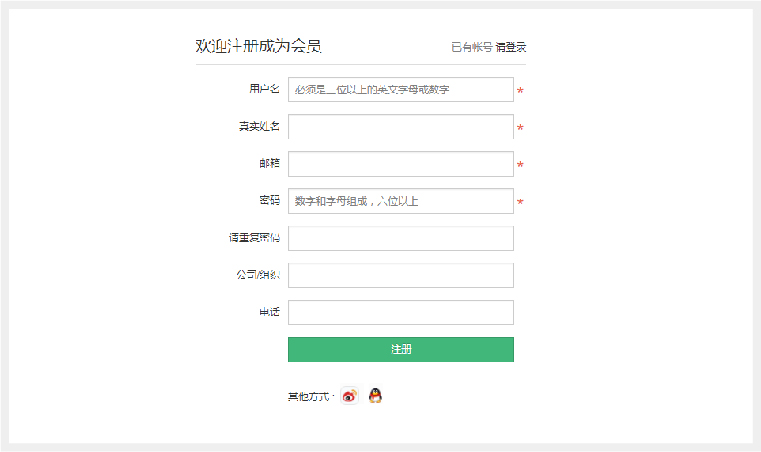Focus the 公司 company input field
This screenshot has height=452, width=761.
tap(401, 275)
